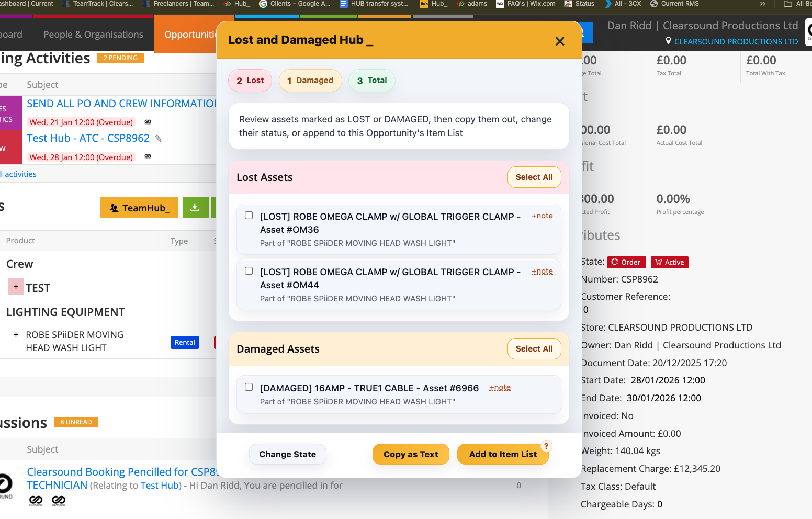Click the Order state badge
The width and height of the screenshot is (812, 519).
pyautogui.click(x=626, y=262)
